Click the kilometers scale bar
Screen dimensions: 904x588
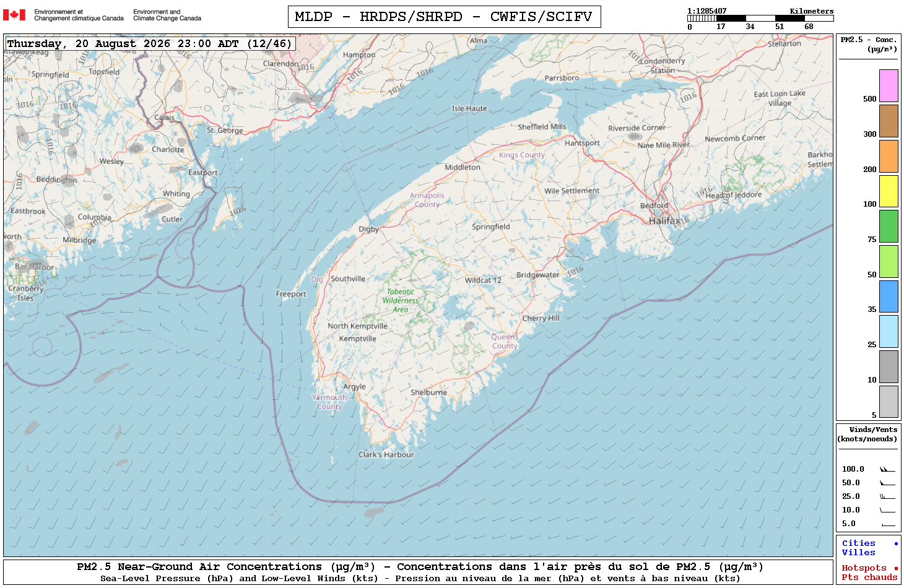pos(760,19)
